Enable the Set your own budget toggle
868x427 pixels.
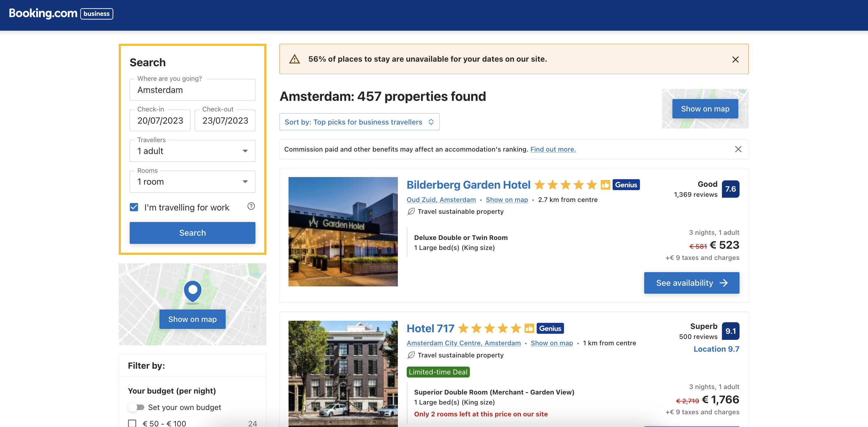tap(136, 407)
